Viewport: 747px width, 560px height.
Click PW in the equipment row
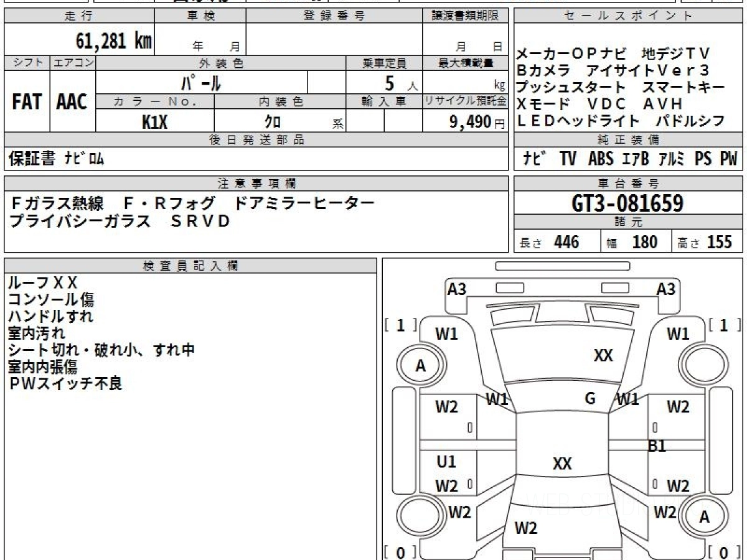pyautogui.click(x=728, y=159)
